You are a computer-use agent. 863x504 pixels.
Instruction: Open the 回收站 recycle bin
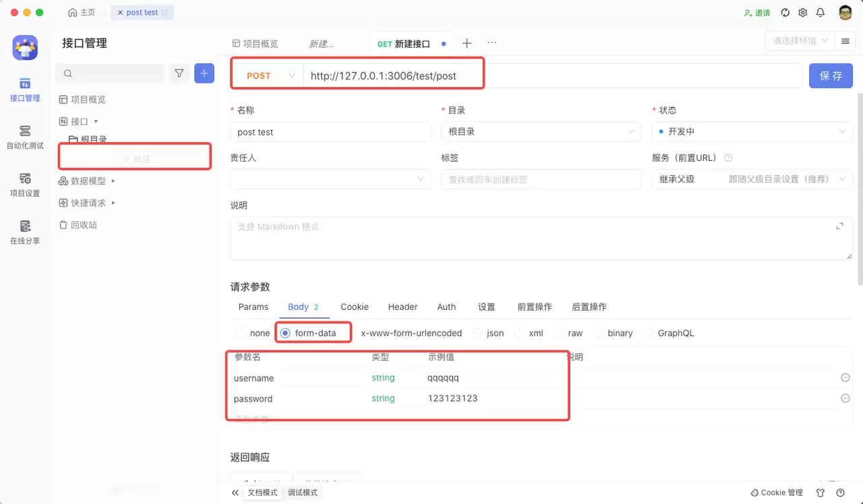pos(78,224)
